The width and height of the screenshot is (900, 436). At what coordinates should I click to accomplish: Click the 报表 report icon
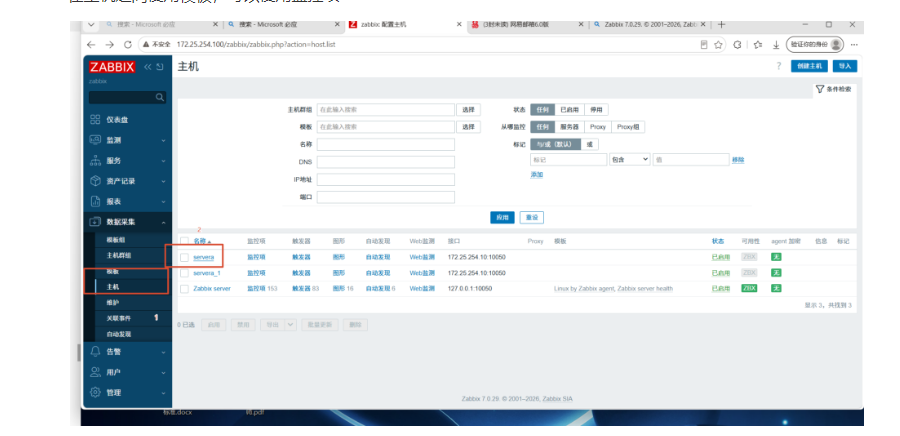[x=95, y=201]
